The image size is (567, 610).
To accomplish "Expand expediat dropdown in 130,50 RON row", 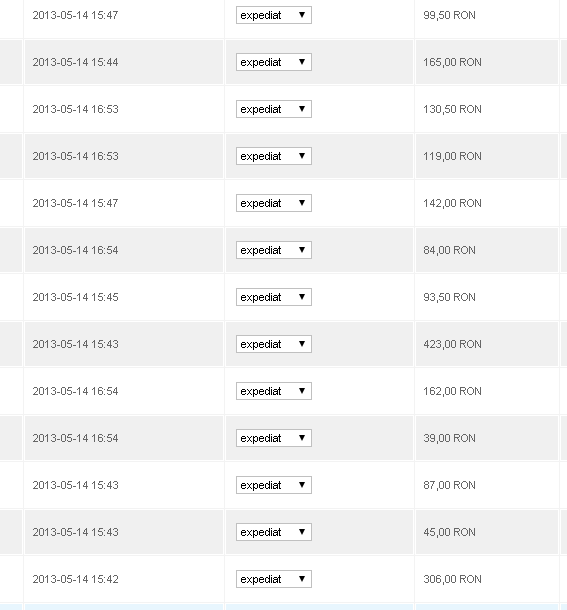I will click(274, 109).
